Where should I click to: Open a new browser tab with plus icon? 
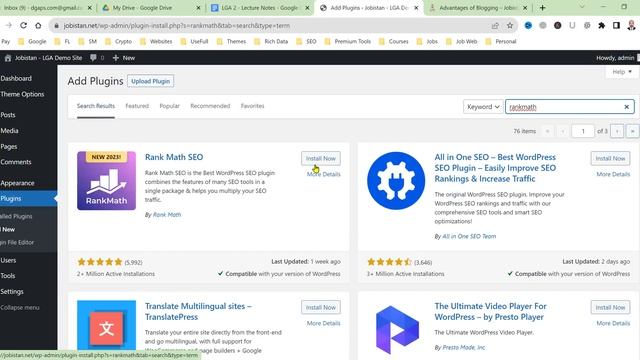pos(542,8)
